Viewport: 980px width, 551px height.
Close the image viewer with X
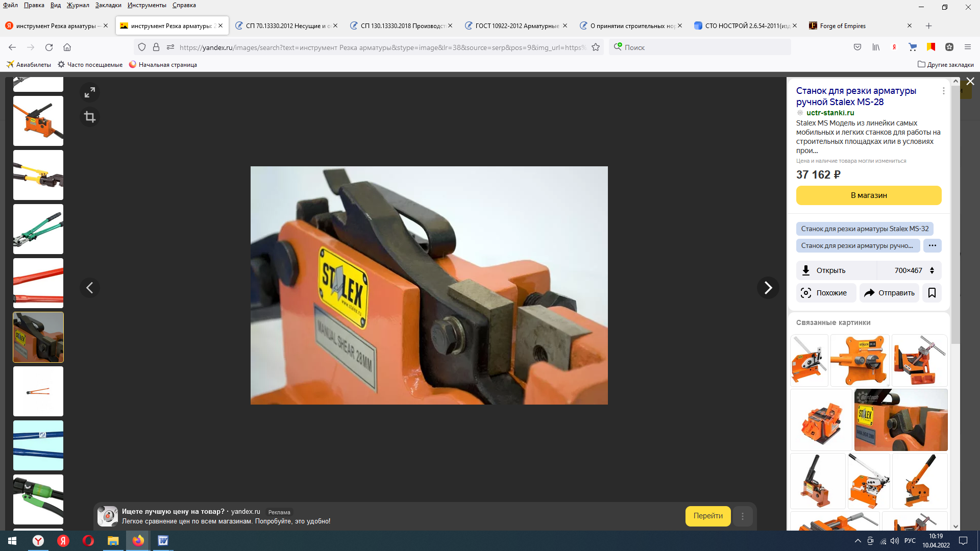click(x=970, y=82)
